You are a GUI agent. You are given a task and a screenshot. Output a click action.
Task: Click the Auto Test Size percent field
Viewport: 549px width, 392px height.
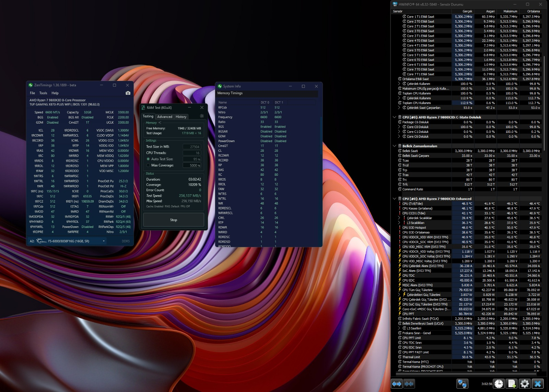(x=191, y=159)
